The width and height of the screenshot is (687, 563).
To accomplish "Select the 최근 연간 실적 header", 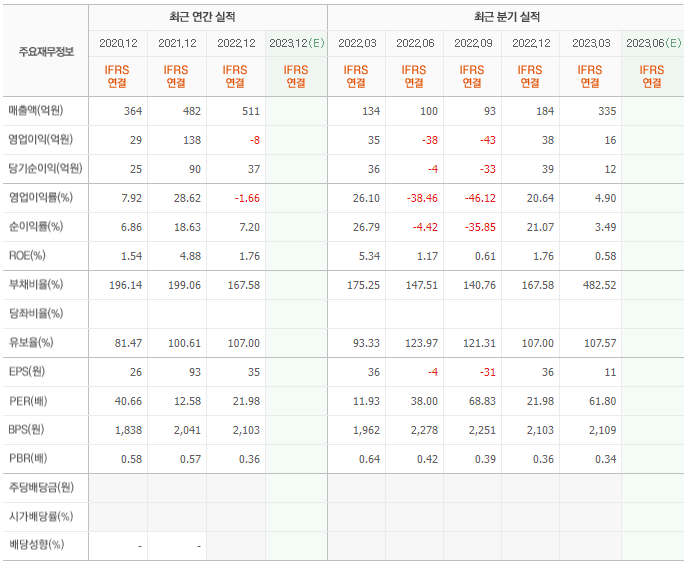I will 202,17.
